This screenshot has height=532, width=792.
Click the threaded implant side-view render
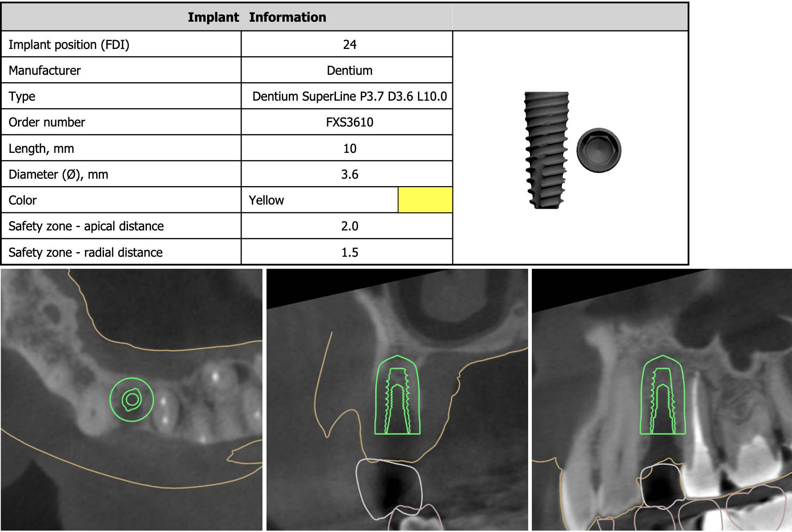(x=546, y=150)
